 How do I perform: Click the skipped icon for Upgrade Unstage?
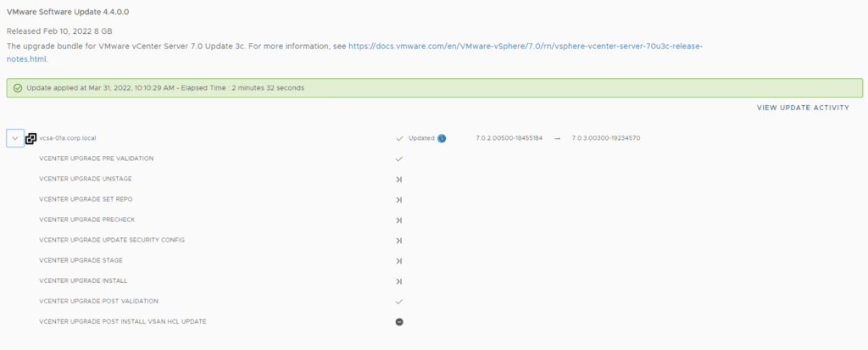point(399,179)
